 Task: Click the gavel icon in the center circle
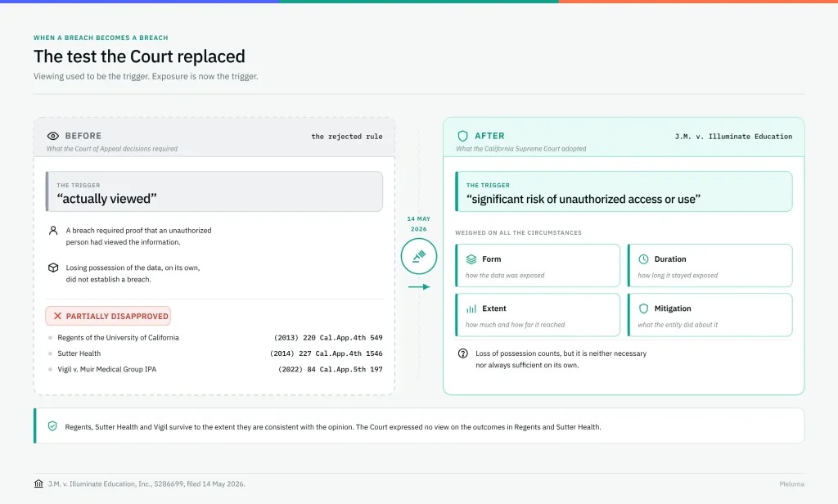[x=419, y=257]
